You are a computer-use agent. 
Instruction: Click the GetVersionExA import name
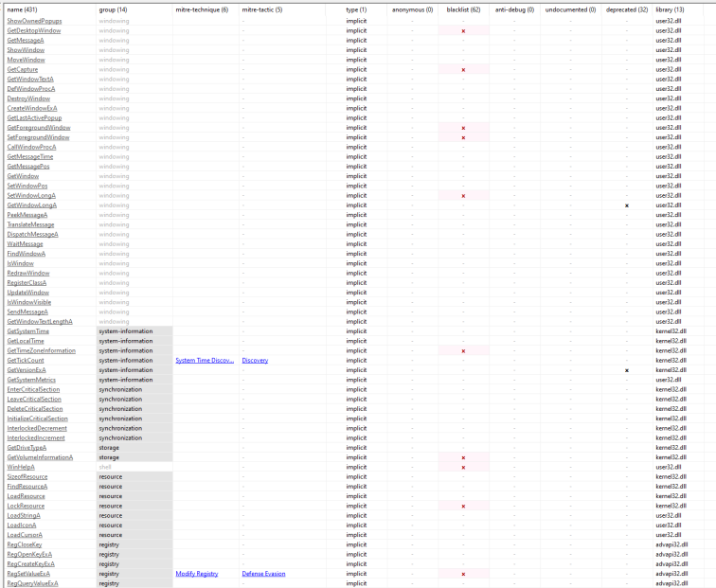(27, 370)
